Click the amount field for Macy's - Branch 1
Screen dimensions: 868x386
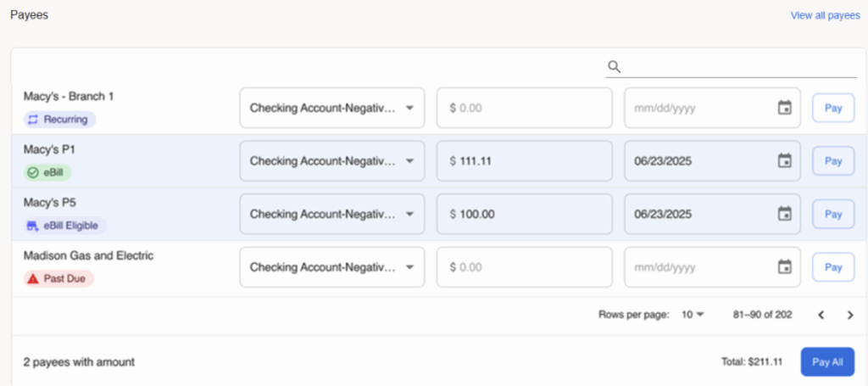(x=525, y=108)
